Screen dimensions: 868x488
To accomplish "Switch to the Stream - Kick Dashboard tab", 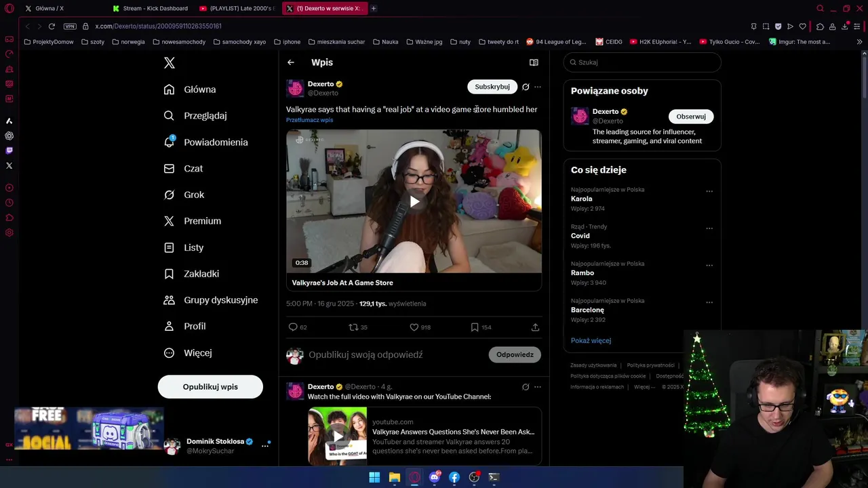I will click(151, 9).
